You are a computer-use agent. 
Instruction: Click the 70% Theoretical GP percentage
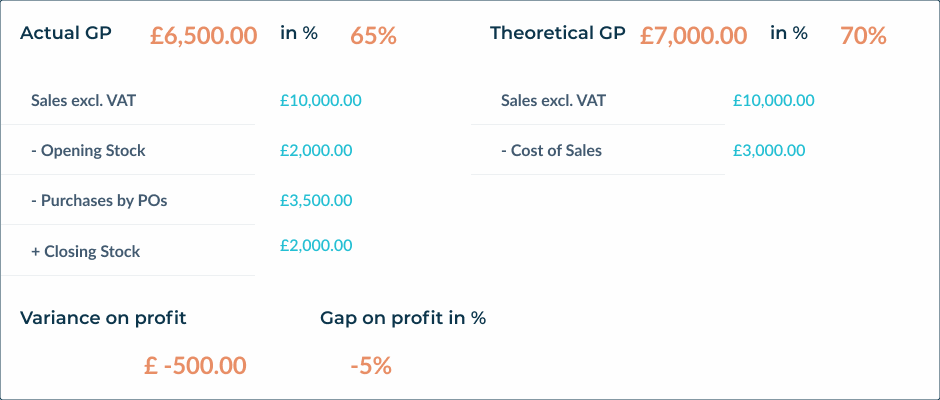coord(863,35)
